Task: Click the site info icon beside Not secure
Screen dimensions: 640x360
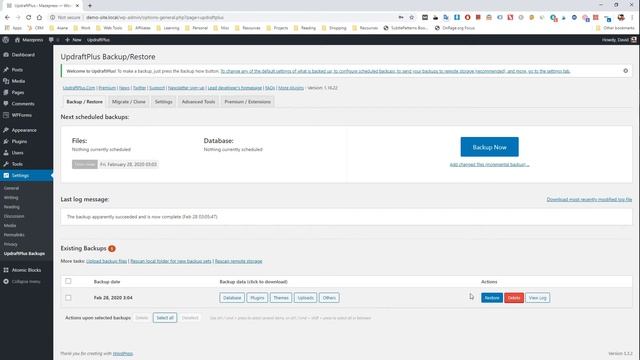Action: [x=53, y=18]
